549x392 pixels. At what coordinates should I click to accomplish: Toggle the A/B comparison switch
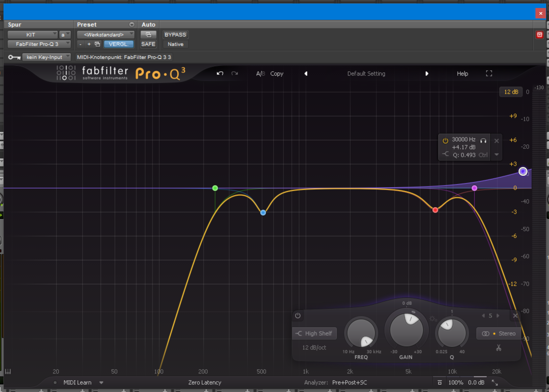[x=260, y=74]
